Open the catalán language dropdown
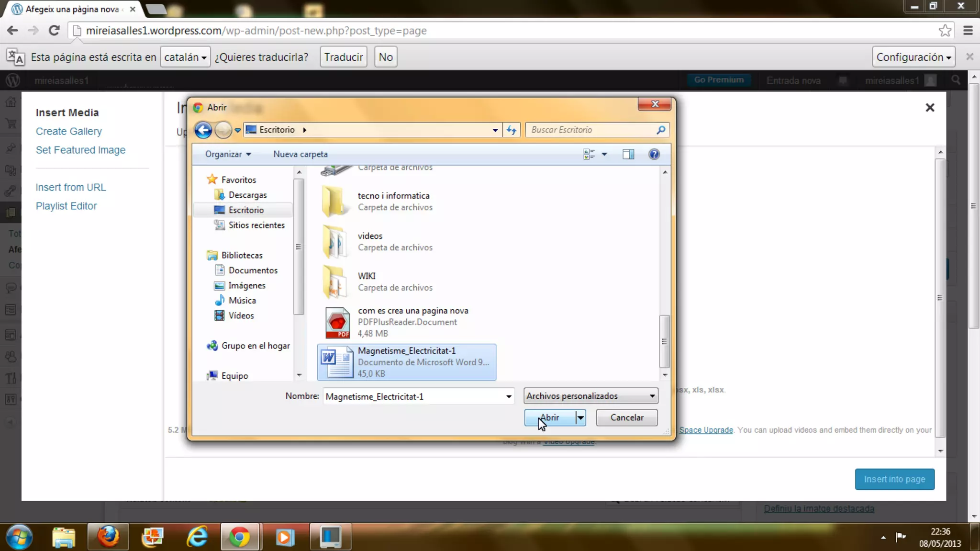 185,57
